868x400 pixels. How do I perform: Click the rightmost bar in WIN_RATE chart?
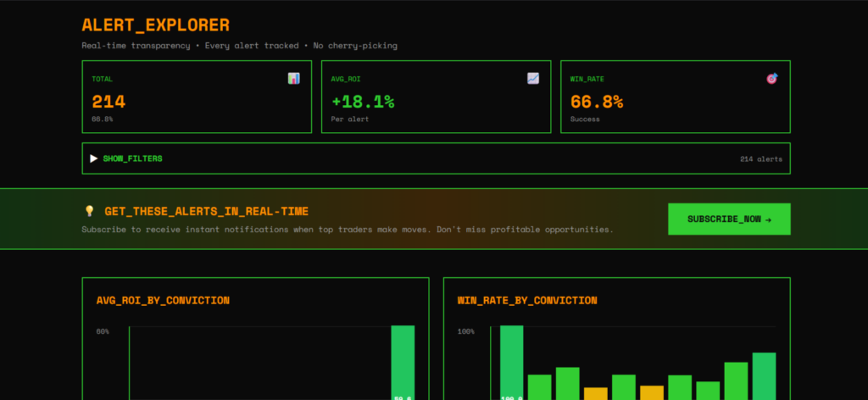[x=764, y=376]
